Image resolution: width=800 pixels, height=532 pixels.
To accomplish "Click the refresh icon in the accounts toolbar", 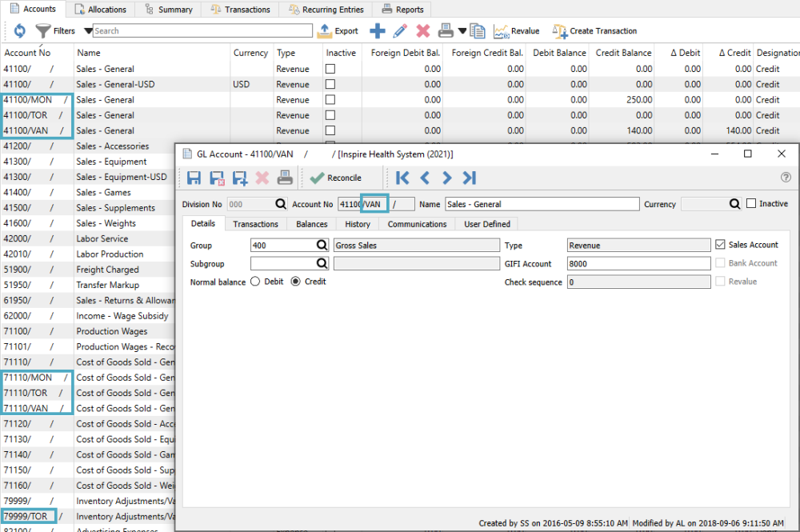I will click(20, 31).
